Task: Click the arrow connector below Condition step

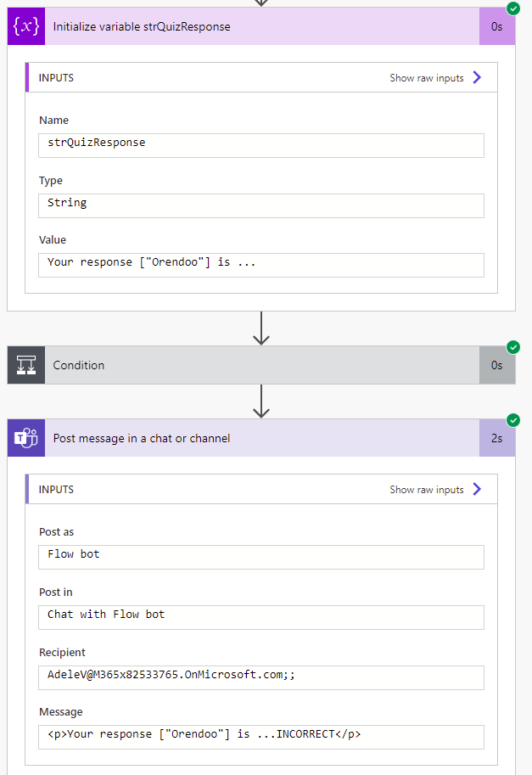Action: [x=261, y=401]
